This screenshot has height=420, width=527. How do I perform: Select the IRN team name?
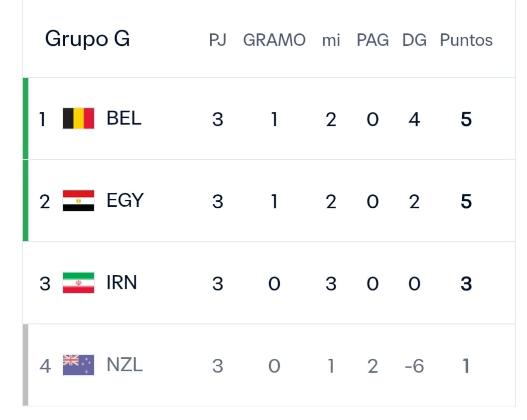tap(122, 282)
